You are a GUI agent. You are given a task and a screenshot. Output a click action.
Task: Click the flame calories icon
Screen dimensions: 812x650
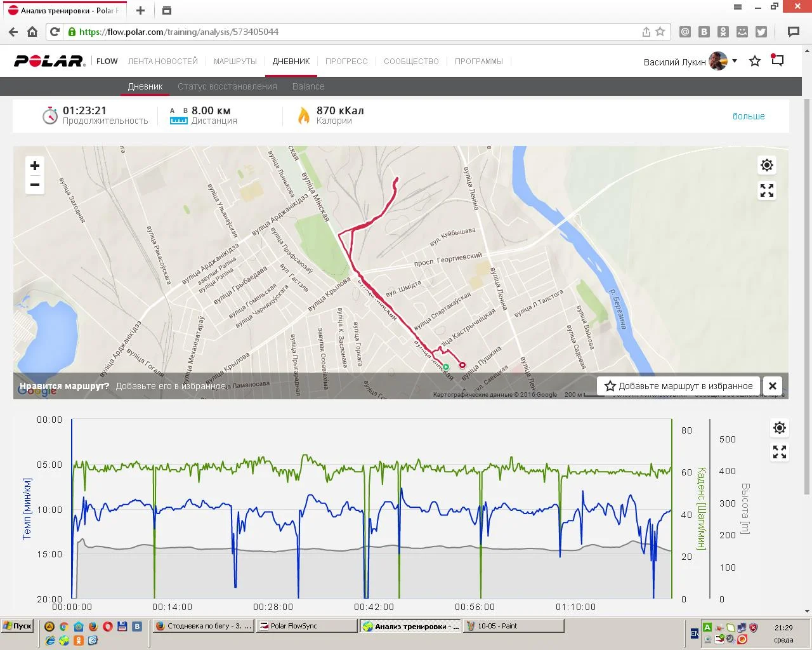304,115
